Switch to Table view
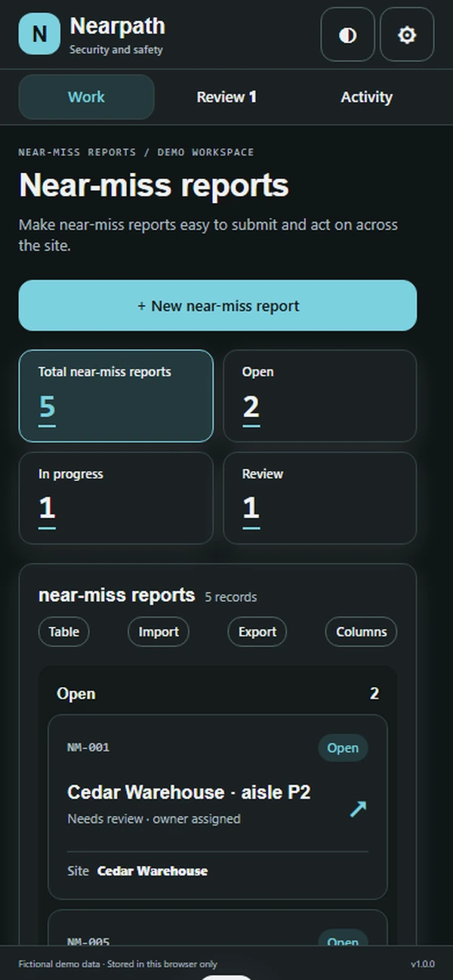The image size is (453, 980). tap(63, 632)
